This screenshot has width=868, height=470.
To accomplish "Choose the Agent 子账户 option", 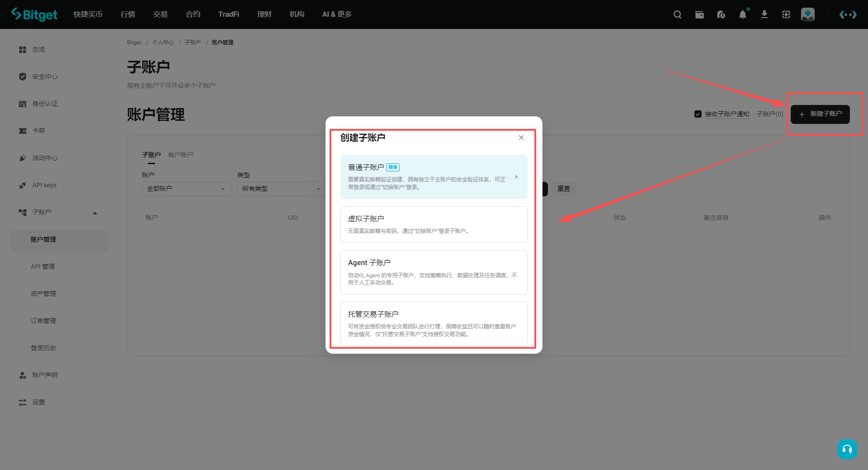I will [x=434, y=272].
